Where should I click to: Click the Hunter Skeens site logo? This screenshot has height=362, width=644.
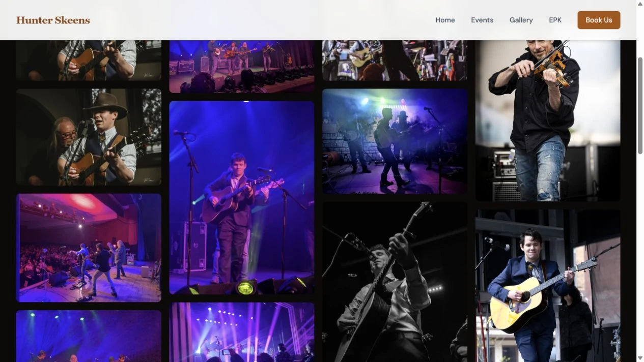[53, 20]
